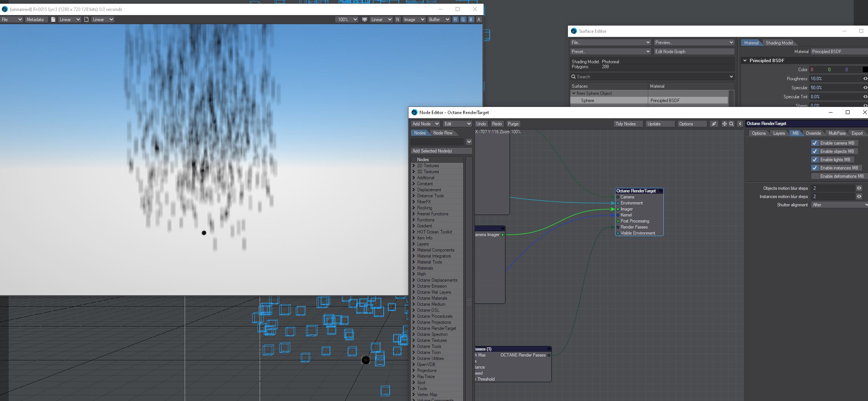The image size is (868, 401).
Task: Toggle the alpha channel A button
Action: point(479,20)
